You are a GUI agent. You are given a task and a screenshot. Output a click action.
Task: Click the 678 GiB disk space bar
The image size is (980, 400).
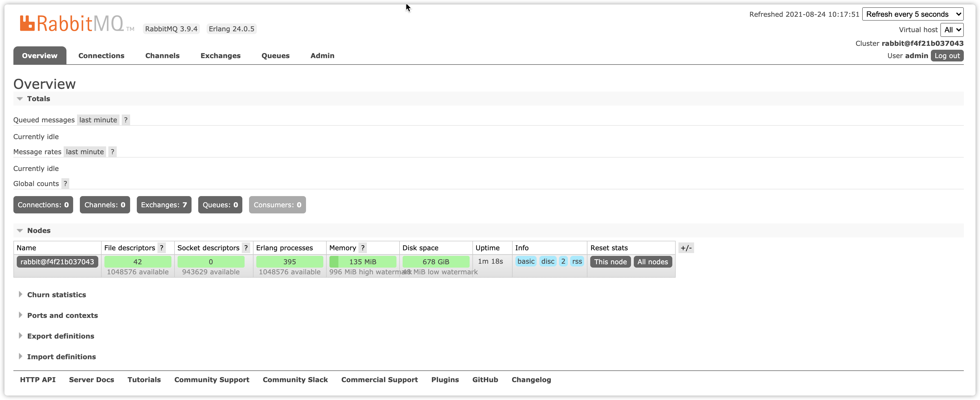(436, 262)
